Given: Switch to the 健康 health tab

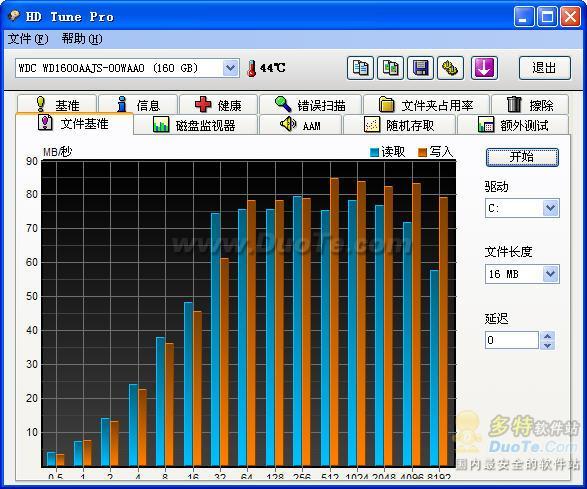Looking at the screenshot, I should tap(219, 104).
